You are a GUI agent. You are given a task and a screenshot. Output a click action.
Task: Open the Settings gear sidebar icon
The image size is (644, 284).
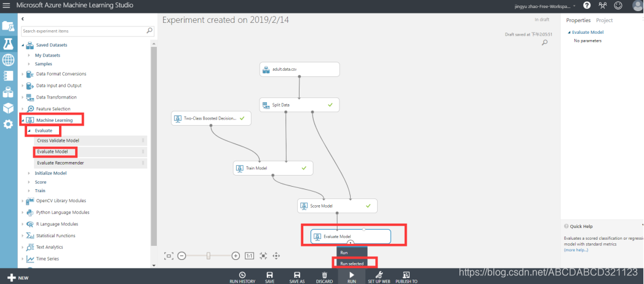[8, 124]
